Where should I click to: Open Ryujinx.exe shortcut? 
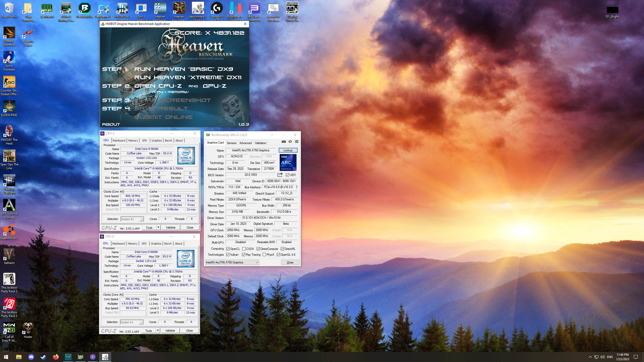(235, 12)
